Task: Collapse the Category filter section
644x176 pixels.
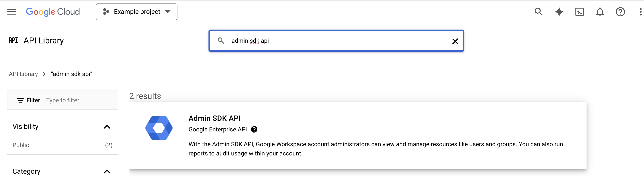Action: [x=107, y=171]
